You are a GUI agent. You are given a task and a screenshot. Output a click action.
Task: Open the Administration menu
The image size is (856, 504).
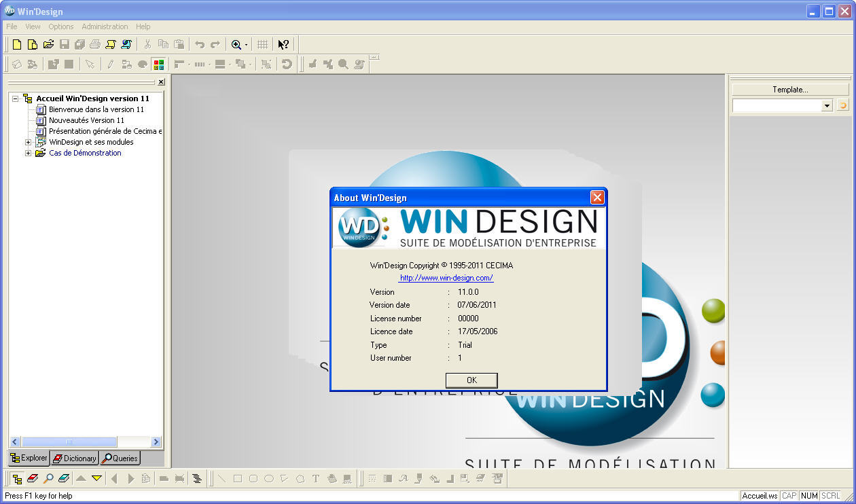105,26
